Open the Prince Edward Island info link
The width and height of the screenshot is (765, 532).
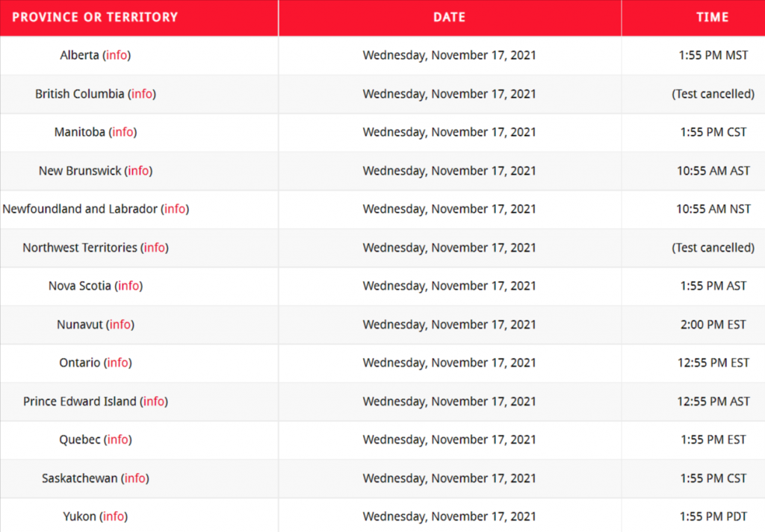click(154, 401)
